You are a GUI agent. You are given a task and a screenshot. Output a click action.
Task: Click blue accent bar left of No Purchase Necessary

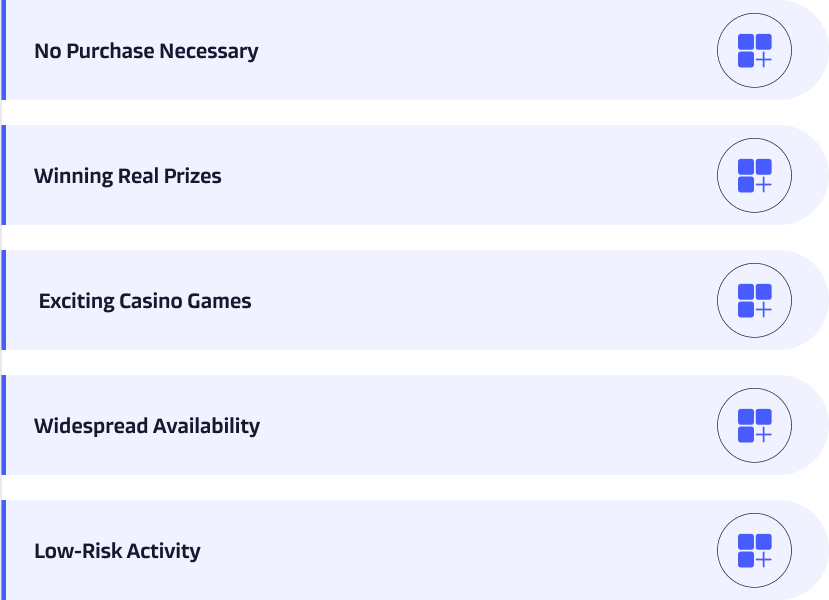tap(4, 50)
